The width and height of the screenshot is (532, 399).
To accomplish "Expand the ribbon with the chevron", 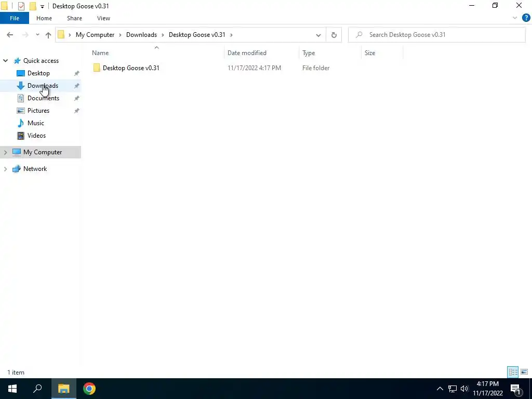I will 515,18.
